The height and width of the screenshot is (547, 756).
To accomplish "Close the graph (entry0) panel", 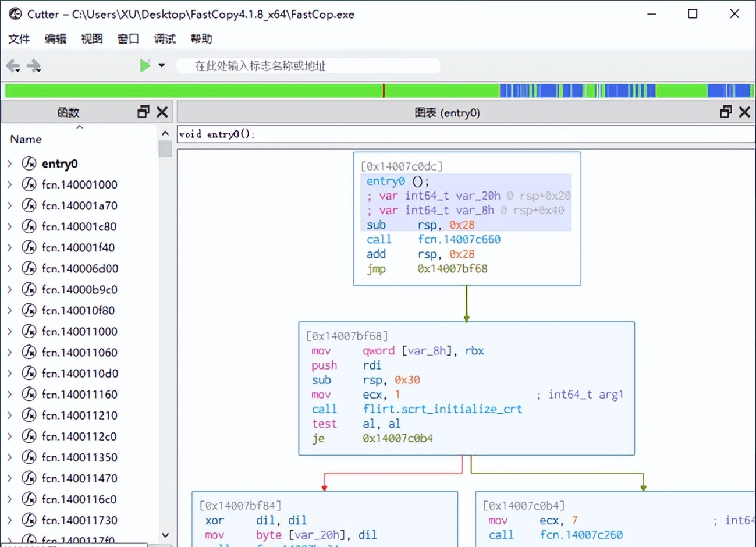I will coord(744,112).
